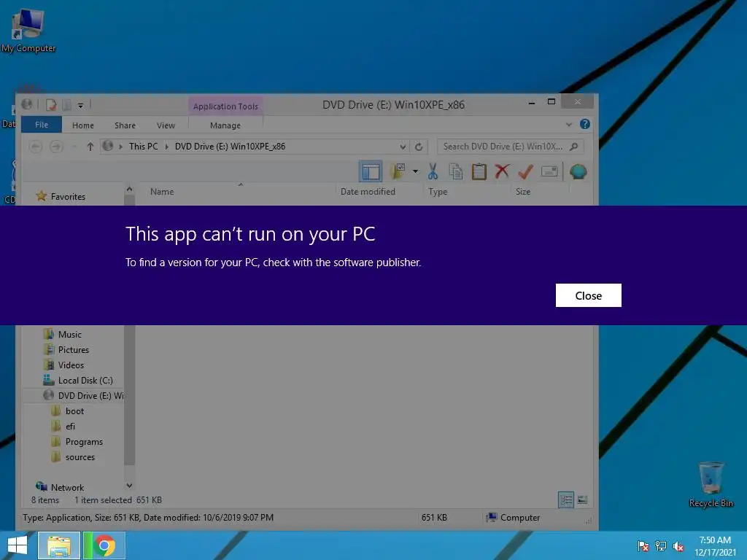Screen dimensions: 747x560
Task: Select DVD Drive (E:) in navigation tree
Action: (83, 396)
